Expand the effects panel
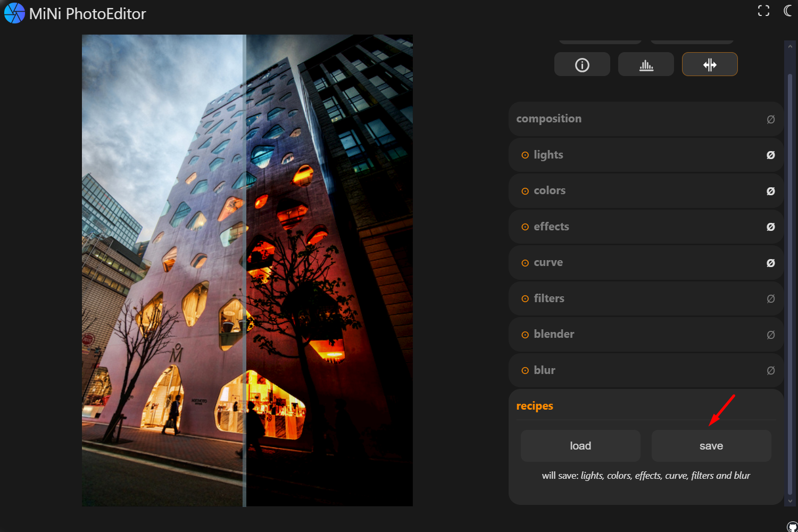This screenshot has width=798, height=532. coord(646,227)
